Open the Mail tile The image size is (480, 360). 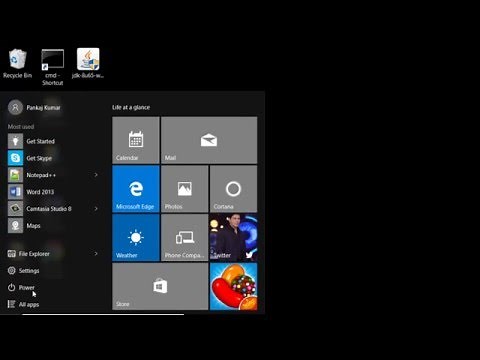click(209, 140)
